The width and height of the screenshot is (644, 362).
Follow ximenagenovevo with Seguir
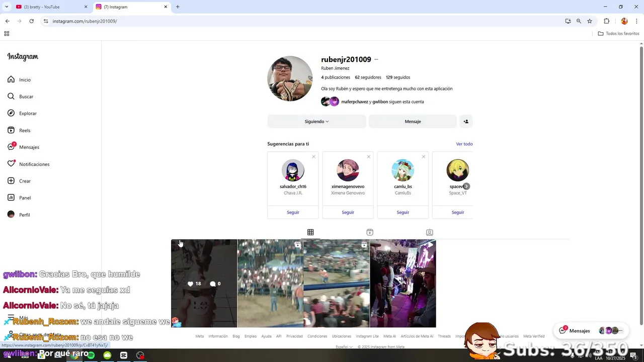[348, 212]
